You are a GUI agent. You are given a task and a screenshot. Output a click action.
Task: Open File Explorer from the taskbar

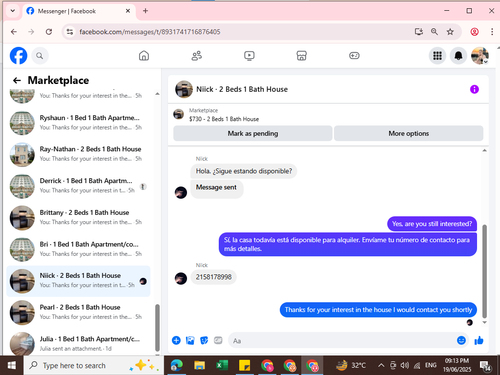coord(199,366)
